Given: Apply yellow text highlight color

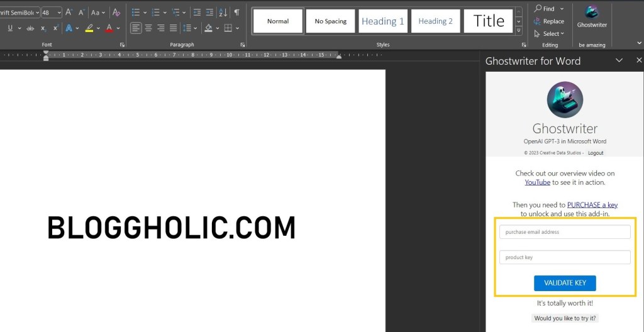Looking at the screenshot, I should 89,28.
